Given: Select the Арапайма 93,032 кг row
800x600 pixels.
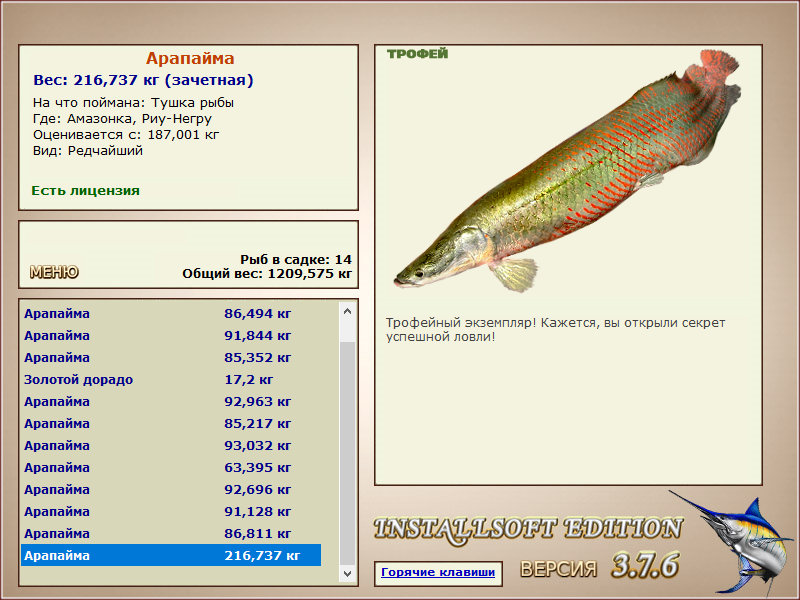Looking at the screenshot, I should pyautogui.click(x=171, y=445).
